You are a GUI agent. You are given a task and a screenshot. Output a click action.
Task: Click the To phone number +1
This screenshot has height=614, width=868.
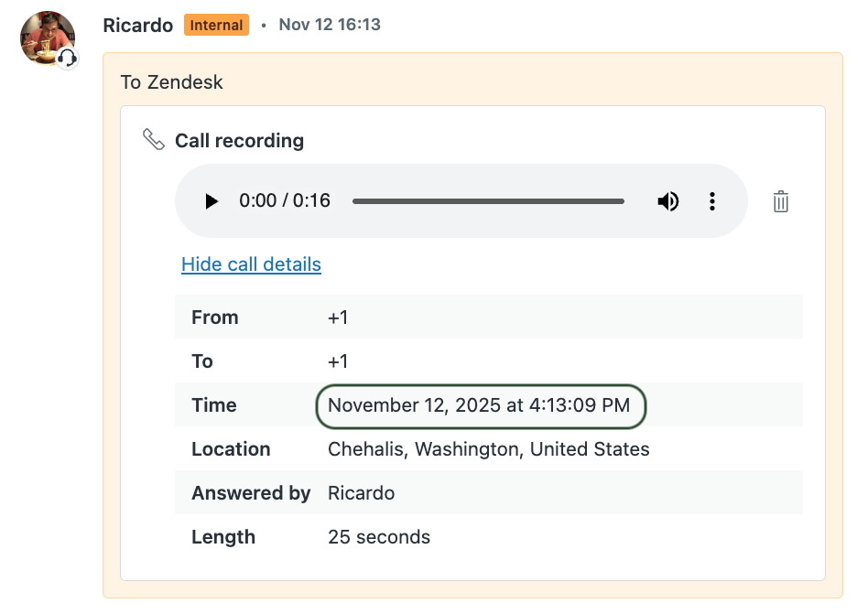pyautogui.click(x=338, y=361)
